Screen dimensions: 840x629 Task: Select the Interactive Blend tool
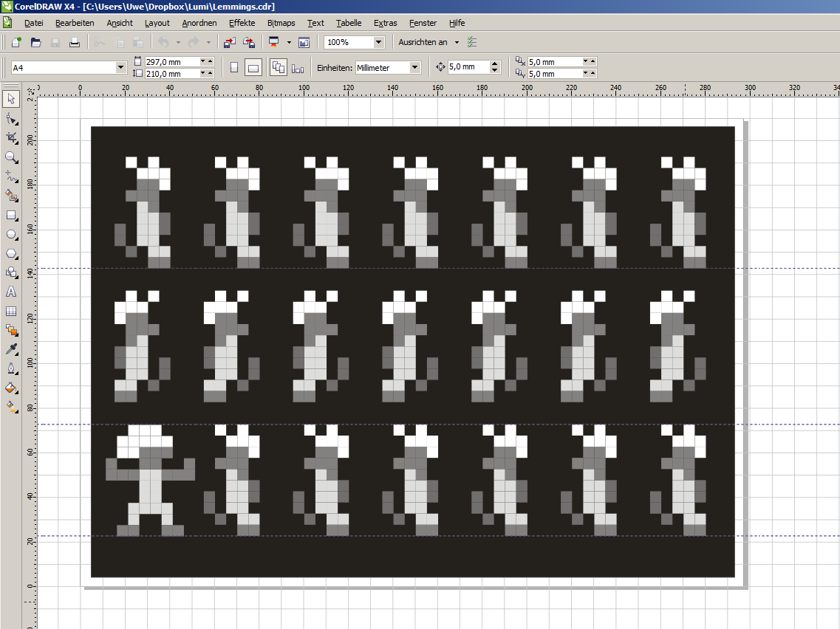(11, 330)
